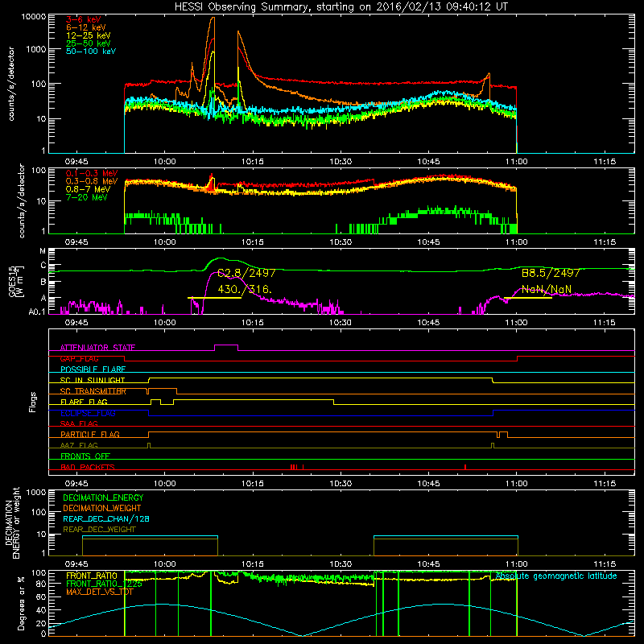The height and width of the screenshot is (644, 644).
Task: Select the AAZ_FLAG label
Action: point(79,445)
